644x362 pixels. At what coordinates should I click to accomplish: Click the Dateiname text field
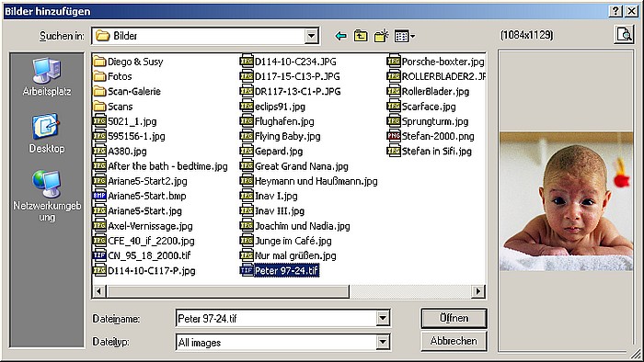coord(276,318)
